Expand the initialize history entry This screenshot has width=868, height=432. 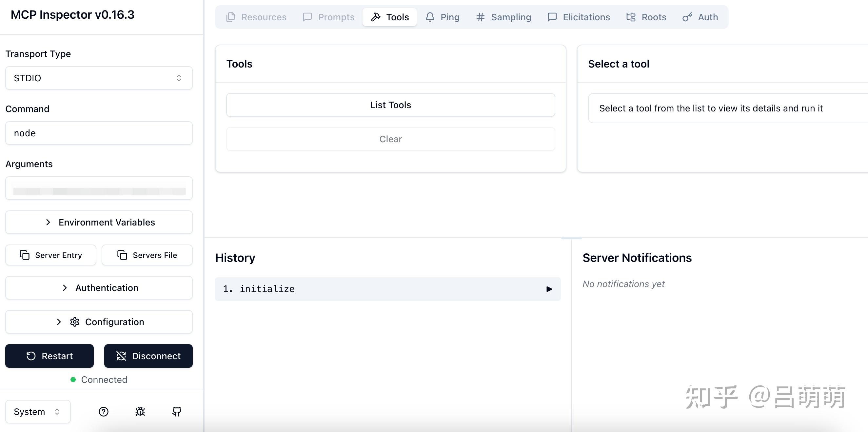click(x=387, y=289)
